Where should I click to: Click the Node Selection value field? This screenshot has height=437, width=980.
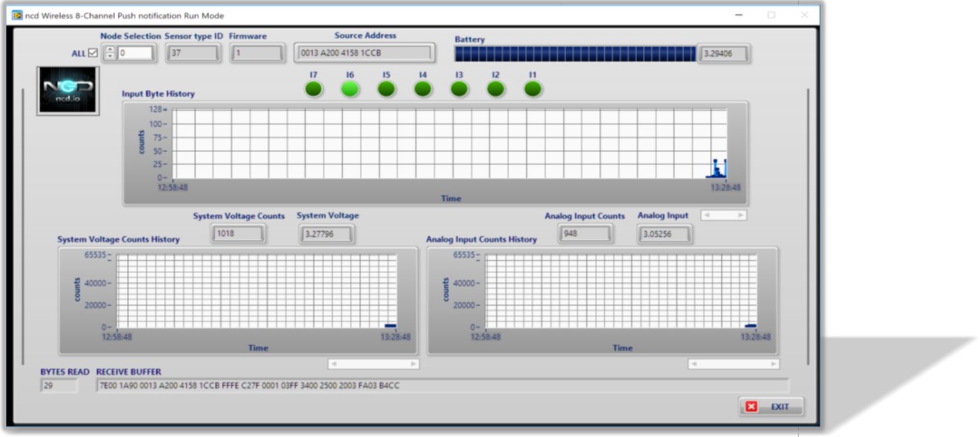(135, 53)
